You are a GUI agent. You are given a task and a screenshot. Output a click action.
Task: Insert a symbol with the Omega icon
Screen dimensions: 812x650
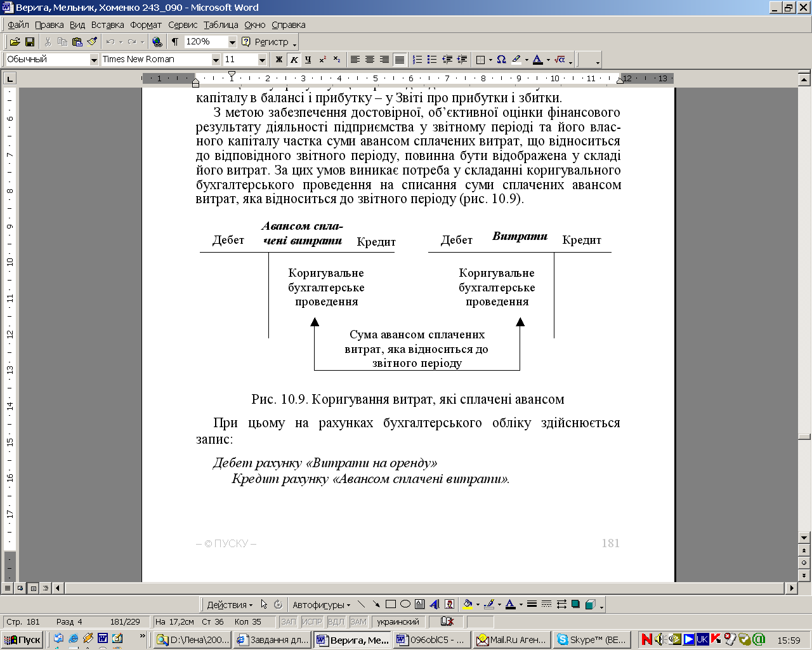point(501,60)
